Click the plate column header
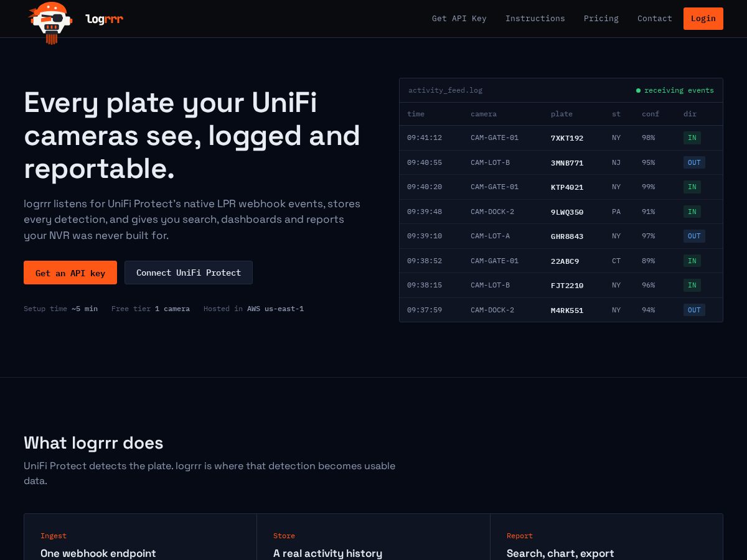The width and height of the screenshot is (747, 560). click(x=561, y=114)
